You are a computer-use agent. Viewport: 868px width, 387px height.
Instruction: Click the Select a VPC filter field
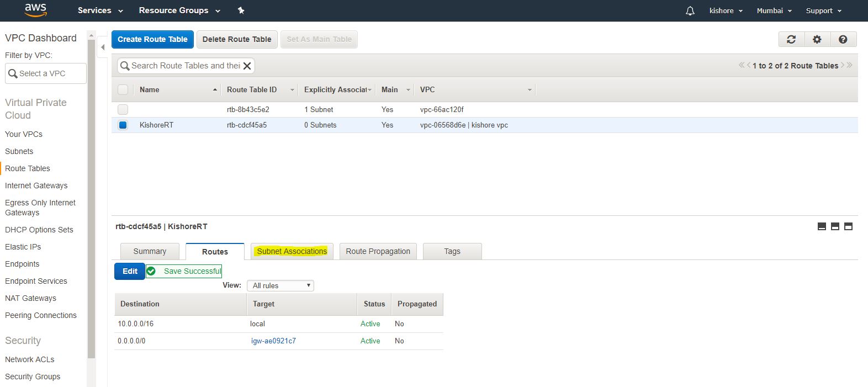pos(46,73)
